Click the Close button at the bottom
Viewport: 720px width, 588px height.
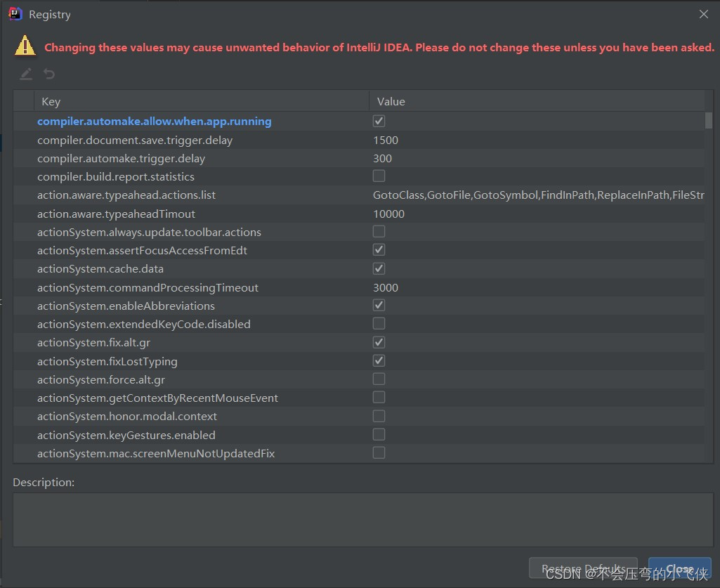(679, 569)
